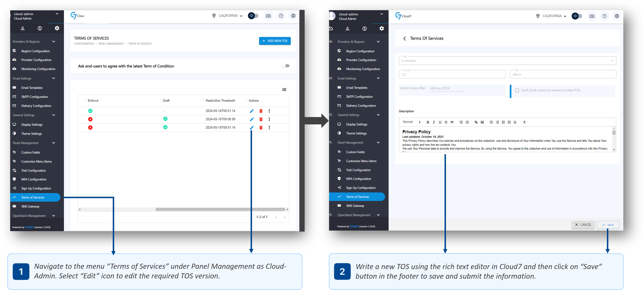Enable 'Ask end-users to agree' toggle
The image size is (644, 290).
point(286,66)
